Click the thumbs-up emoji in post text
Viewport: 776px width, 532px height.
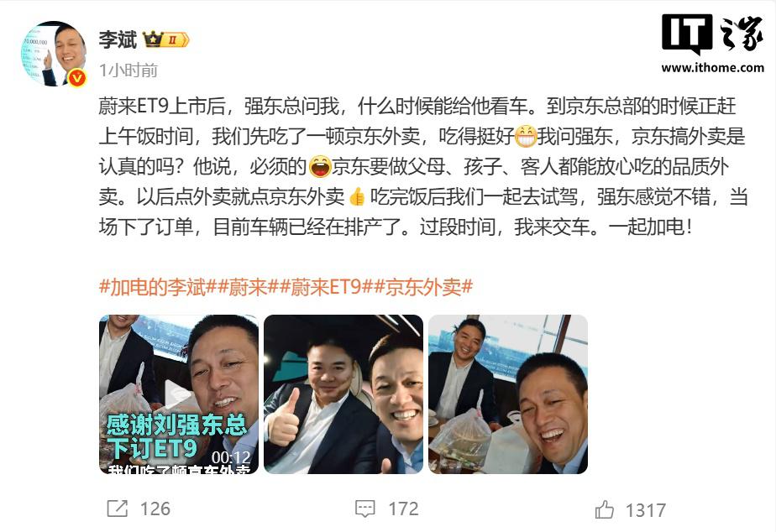point(357,196)
